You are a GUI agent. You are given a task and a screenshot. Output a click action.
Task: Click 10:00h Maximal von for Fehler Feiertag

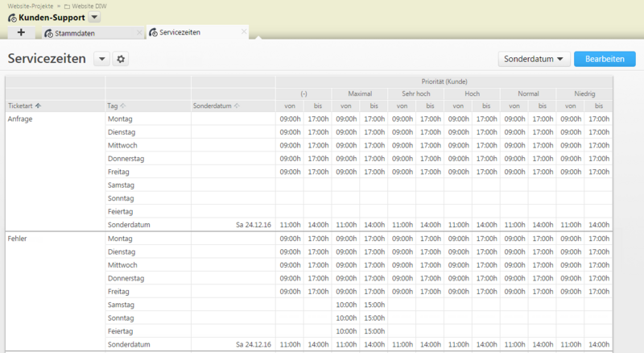click(346, 331)
